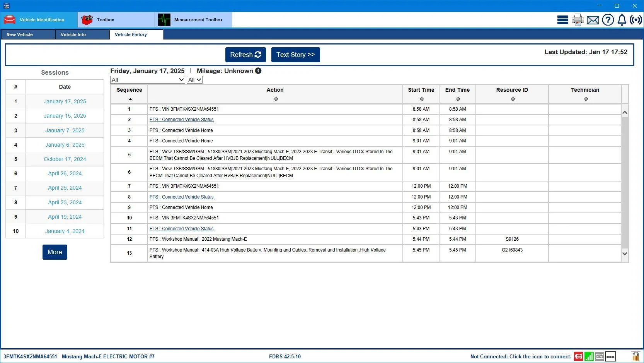
Task: Click the red vehicle connection icon
Action: point(578,356)
